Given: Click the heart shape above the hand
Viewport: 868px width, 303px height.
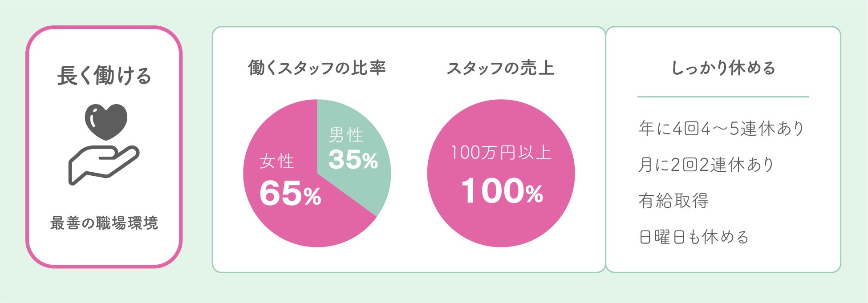Looking at the screenshot, I should pos(106,121).
